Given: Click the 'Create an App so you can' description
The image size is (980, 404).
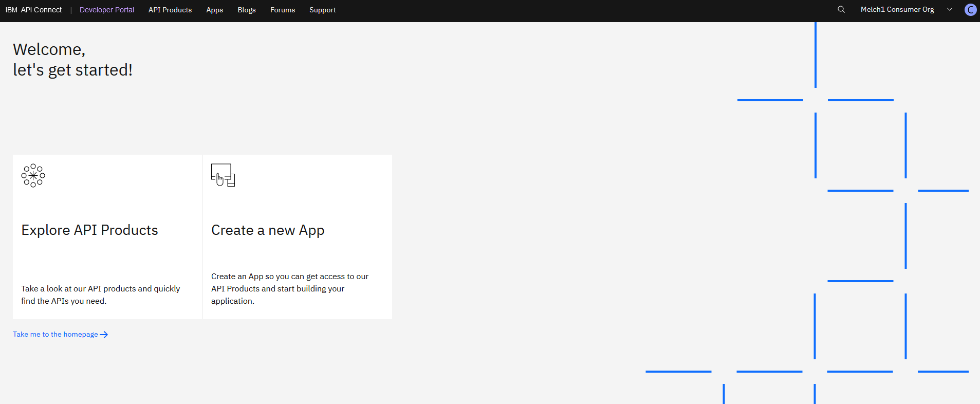Looking at the screenshot, I should pyautogui.click(x=289, y=288).
